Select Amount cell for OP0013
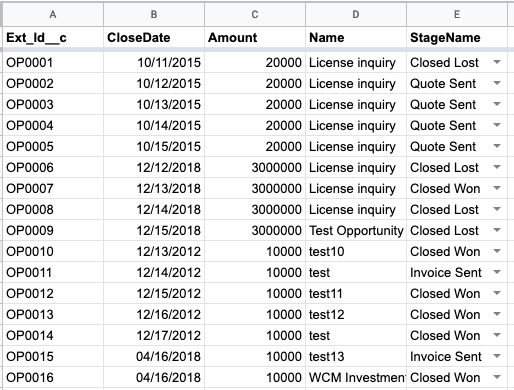Viewport: 514px width, 390px height. coord(255,314)
